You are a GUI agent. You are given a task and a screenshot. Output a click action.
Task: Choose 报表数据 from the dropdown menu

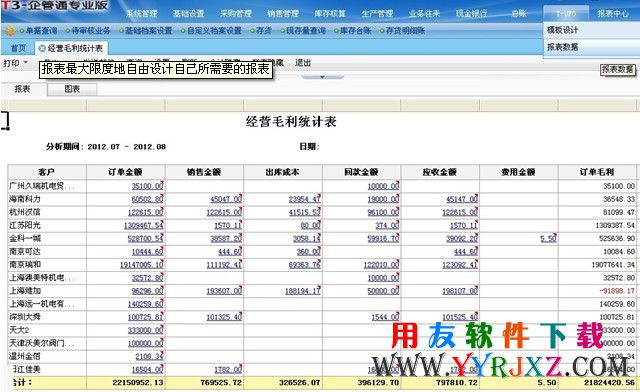562,47
